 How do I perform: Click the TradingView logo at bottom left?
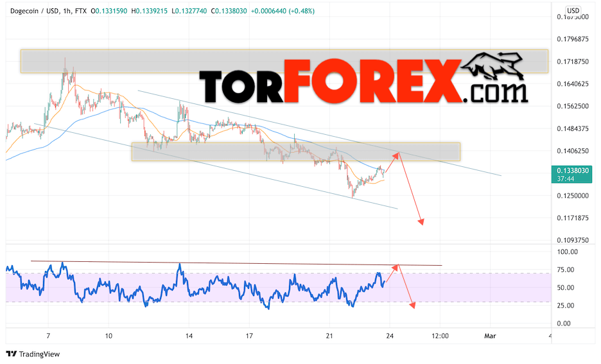tap(33, 354)
